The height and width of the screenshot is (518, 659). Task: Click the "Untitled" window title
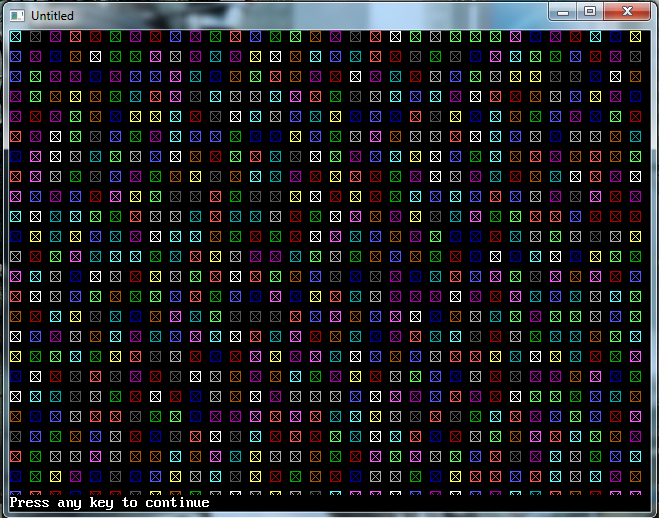(52, 16)
